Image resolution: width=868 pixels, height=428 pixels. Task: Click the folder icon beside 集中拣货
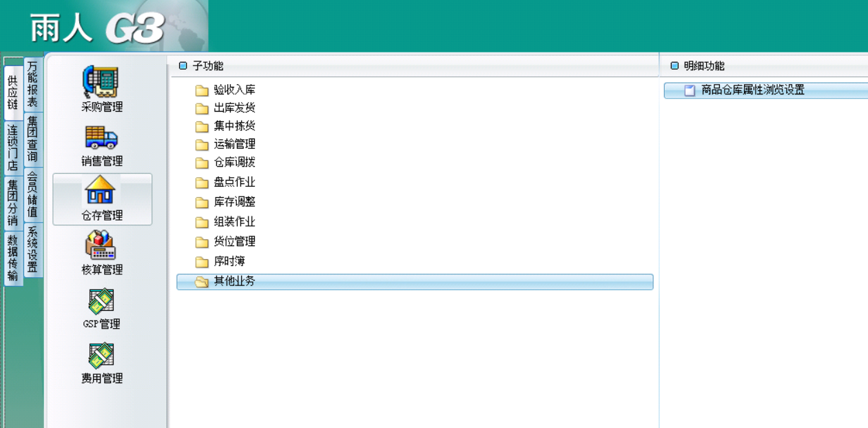(x=202, y=126)
